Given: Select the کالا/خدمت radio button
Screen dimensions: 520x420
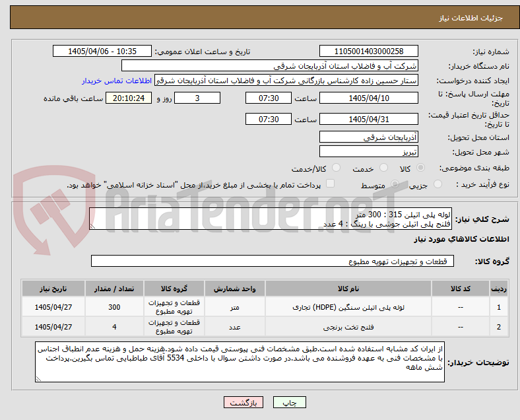Looking at the screenshot, I should (336, 168).
